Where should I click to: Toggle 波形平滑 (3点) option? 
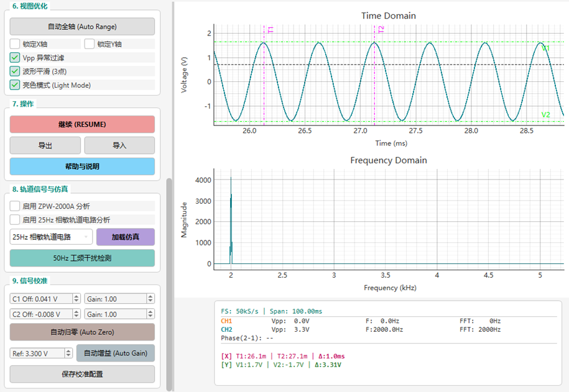coord(15,71)
